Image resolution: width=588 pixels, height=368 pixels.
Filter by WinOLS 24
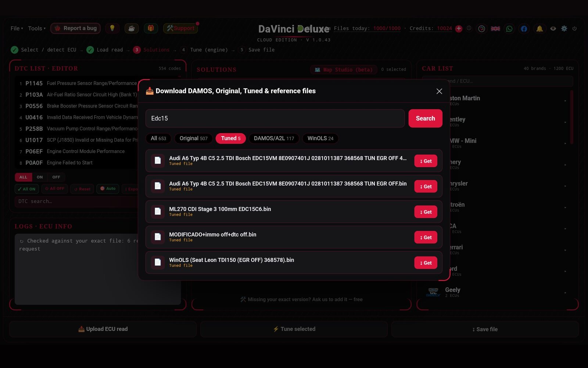[320, 138]
